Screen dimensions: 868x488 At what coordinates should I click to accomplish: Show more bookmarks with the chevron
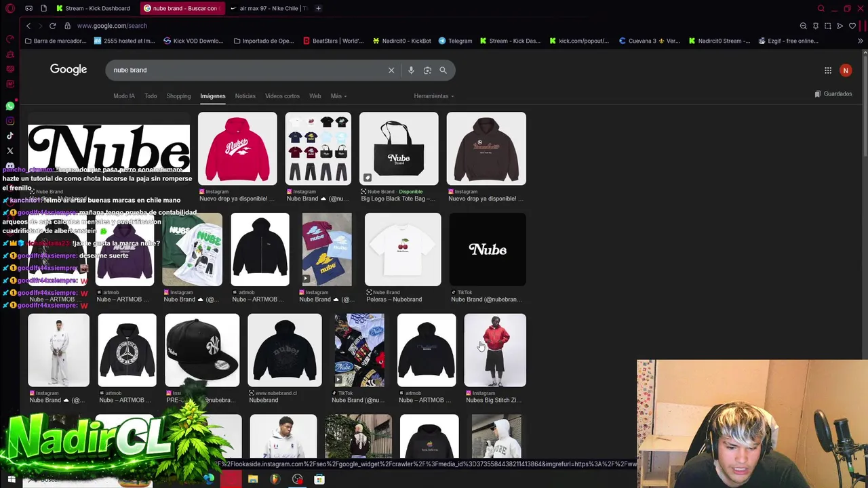[861, 41]
